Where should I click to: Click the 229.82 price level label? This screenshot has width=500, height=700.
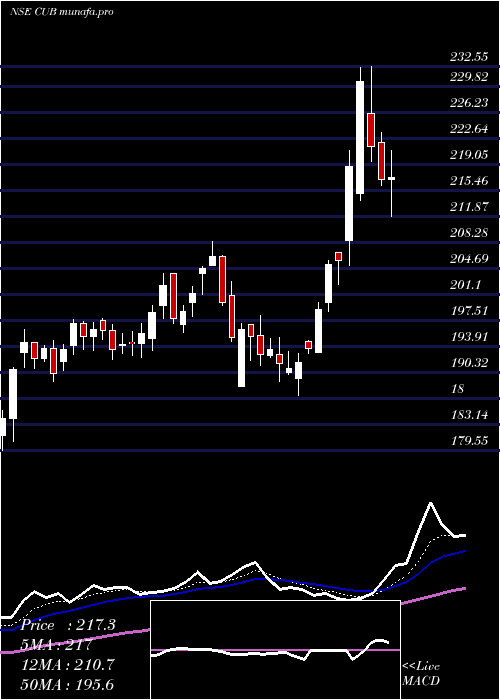(x=468, y=77)
